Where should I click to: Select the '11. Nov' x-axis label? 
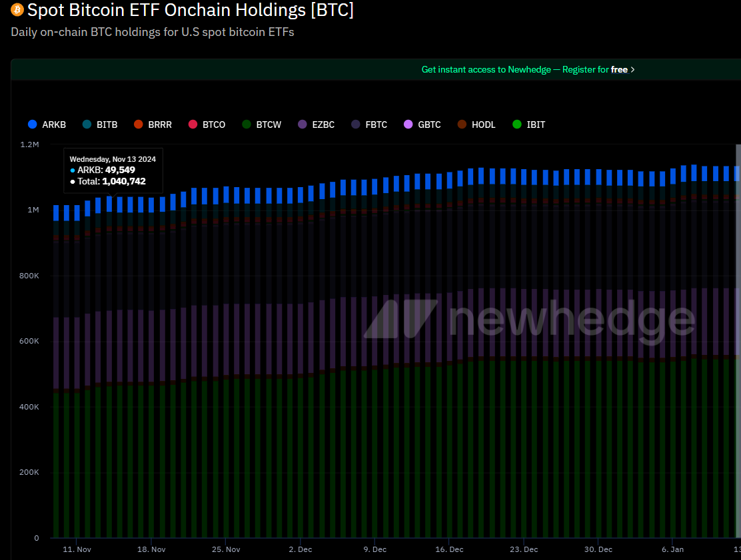tap(77, 549)
